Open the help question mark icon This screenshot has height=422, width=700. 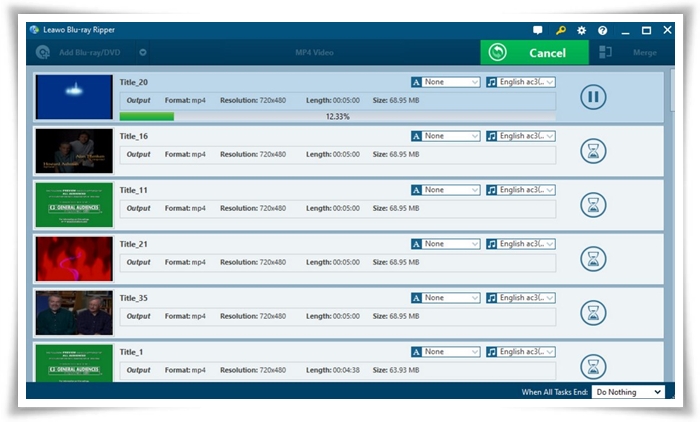tap(602, 31)
